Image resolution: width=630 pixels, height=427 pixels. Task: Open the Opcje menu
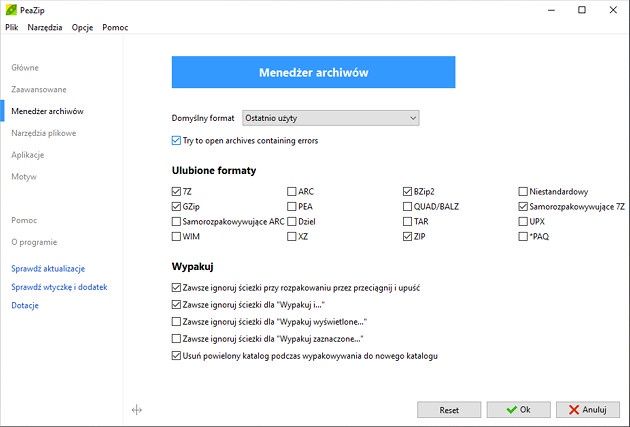point(82,27)
